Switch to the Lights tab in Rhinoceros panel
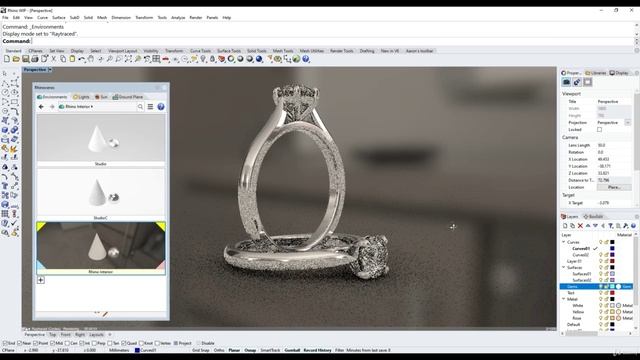Screen dimensions: 640x360 [x=81, y=97]
